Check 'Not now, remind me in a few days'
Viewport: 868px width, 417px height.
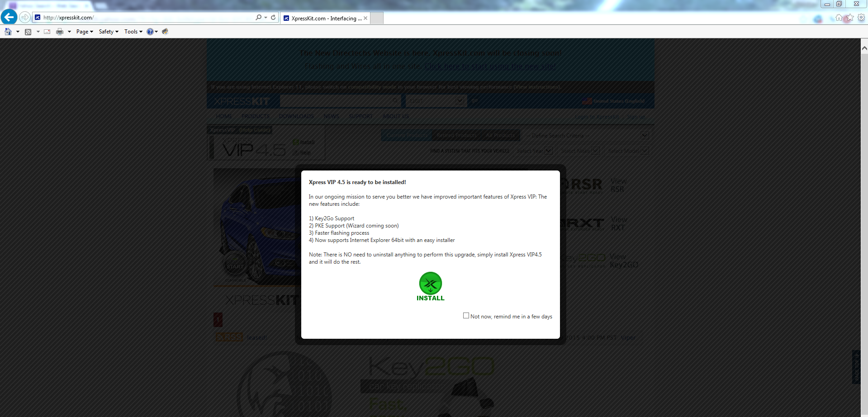[x=466, y=316]
